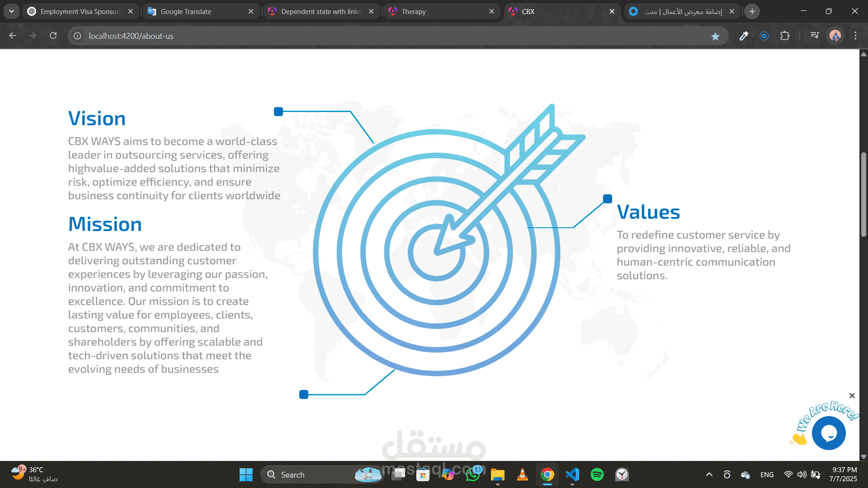Open File Explorer from the taskbar
868x488 pixels.
[x=498, y=475]
